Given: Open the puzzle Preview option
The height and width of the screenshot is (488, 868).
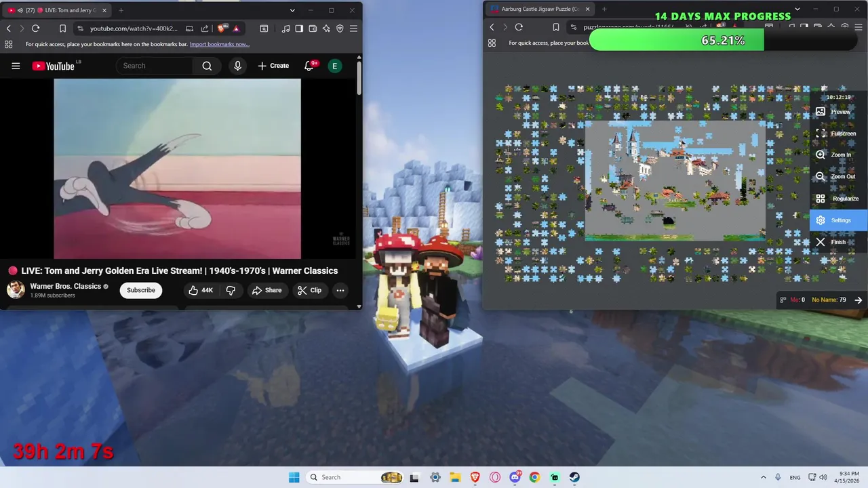Looking at the screenshot, I should 839,112.
